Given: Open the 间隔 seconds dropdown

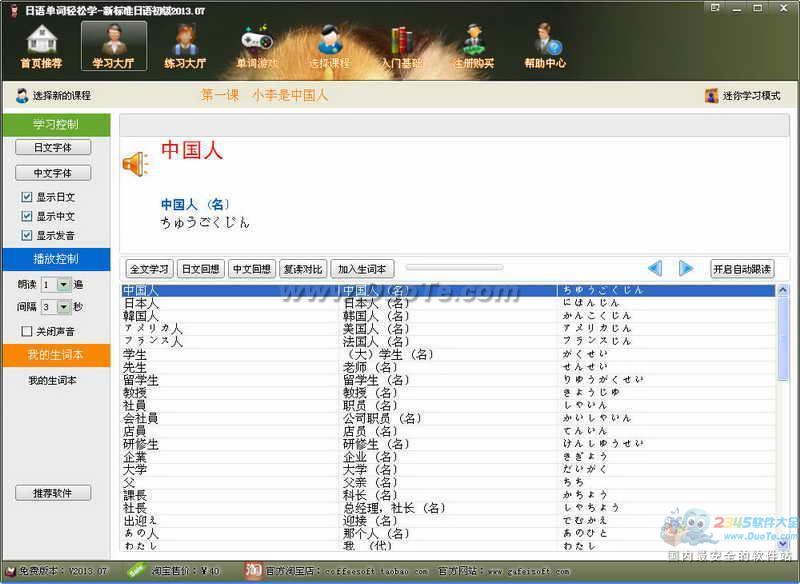Looking at the screenshot, I should 64,307.
